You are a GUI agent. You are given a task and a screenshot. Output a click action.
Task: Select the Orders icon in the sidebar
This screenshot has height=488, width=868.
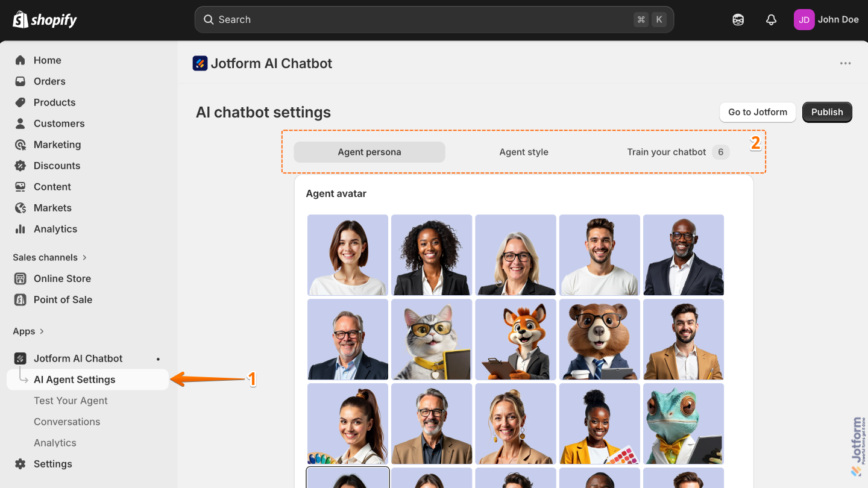coord(20,81)
